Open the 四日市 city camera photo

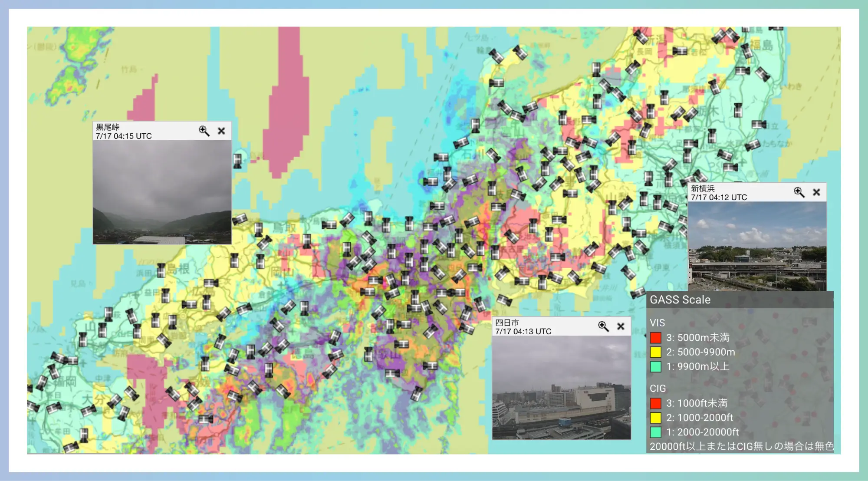coord(561,387)
